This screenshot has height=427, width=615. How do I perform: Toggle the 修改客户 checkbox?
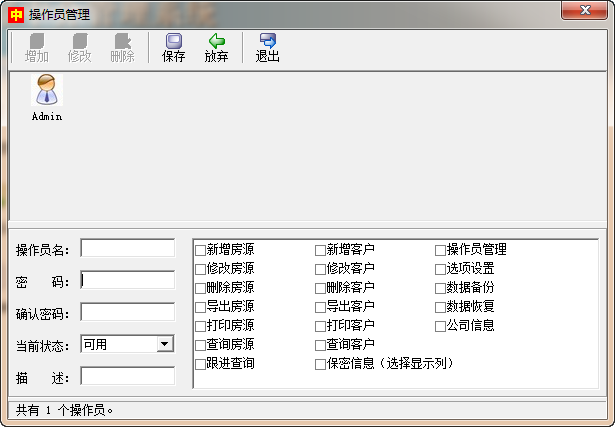[x=320, y=269]
